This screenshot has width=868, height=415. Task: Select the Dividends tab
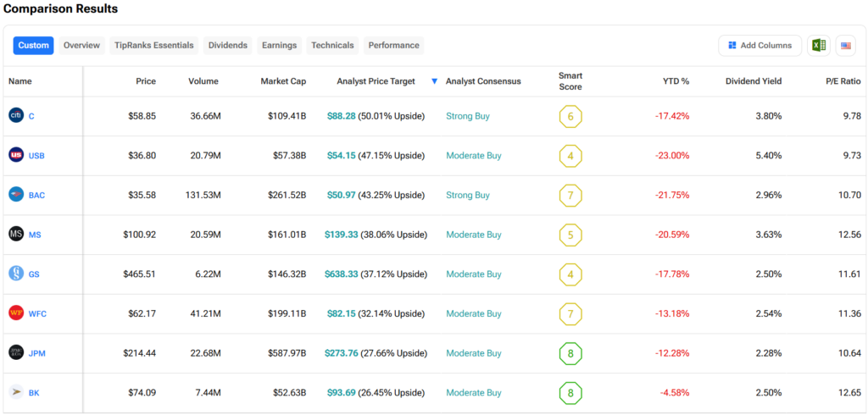pos(228,46)
